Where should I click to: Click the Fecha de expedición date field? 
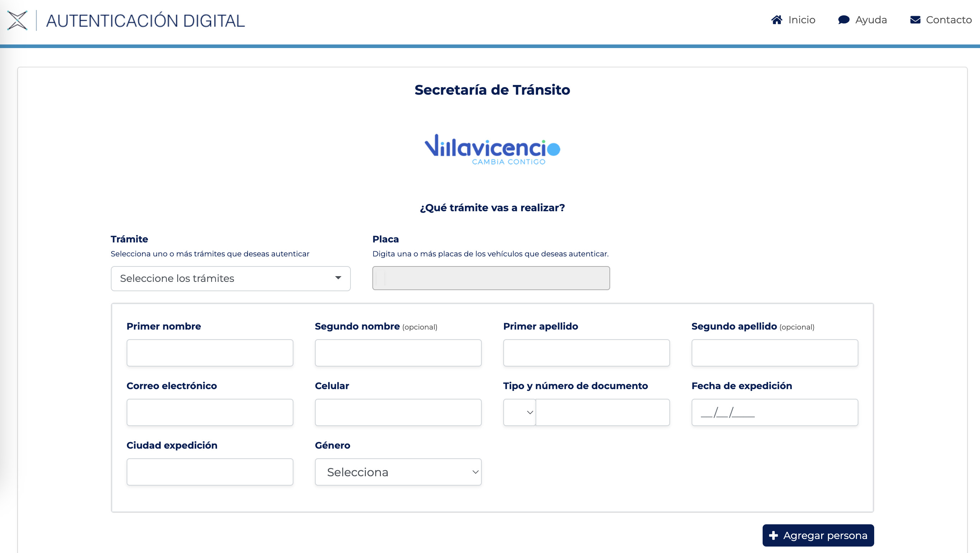click(x=774, y=412)
